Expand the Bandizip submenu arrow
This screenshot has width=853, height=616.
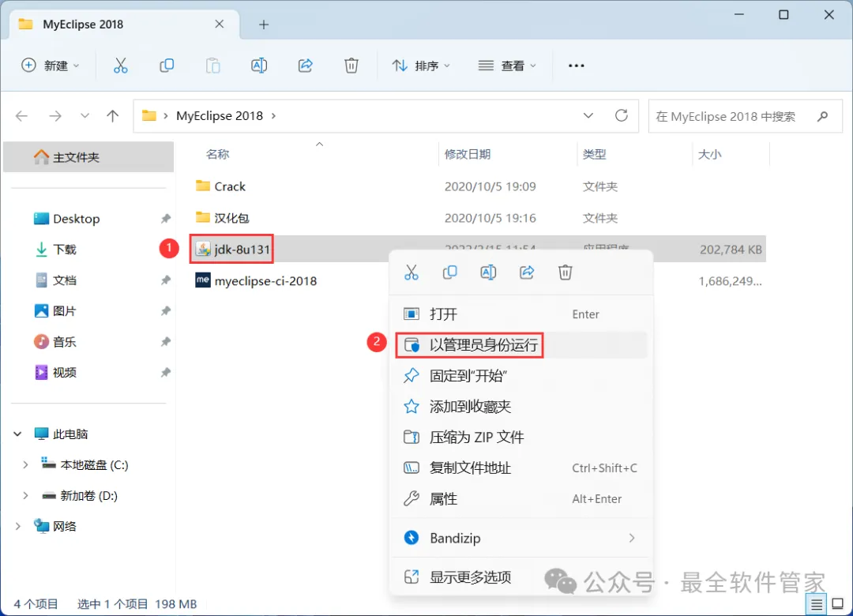[x=632, y=538]
